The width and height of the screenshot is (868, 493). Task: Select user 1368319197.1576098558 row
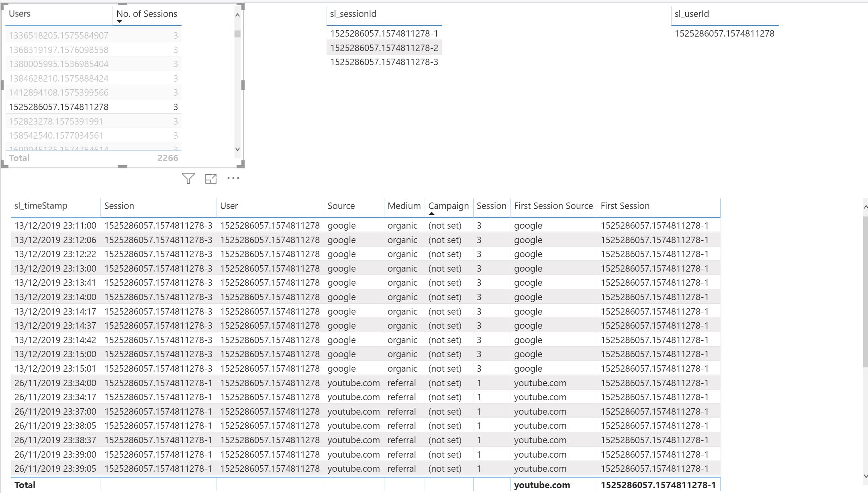pyautogui.click(x=93, y=50)
